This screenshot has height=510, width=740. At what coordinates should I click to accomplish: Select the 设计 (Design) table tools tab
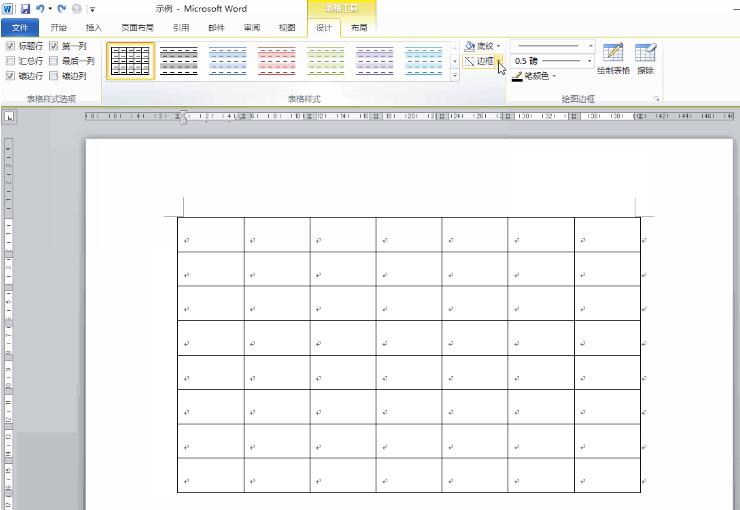pyautogui.click(x=324, y=28)
